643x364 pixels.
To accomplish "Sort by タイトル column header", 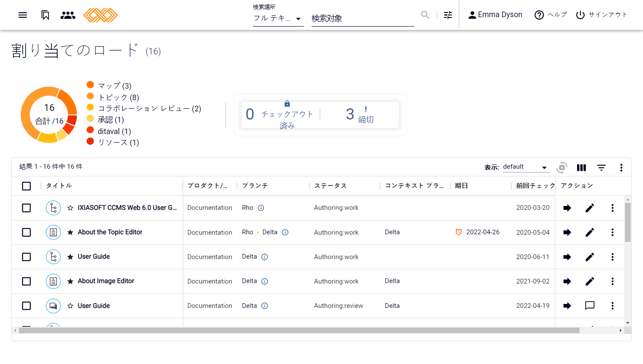I will click(x=59, y=185).
